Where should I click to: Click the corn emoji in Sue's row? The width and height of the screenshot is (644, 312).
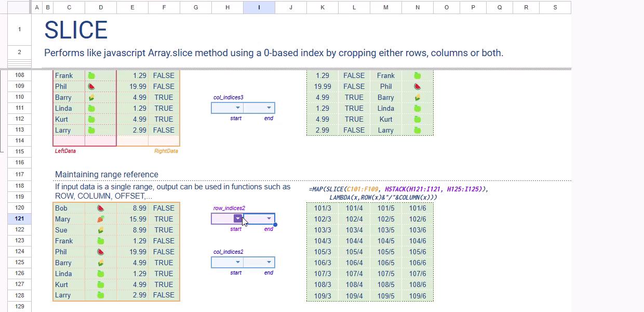(x=101, y=230)
